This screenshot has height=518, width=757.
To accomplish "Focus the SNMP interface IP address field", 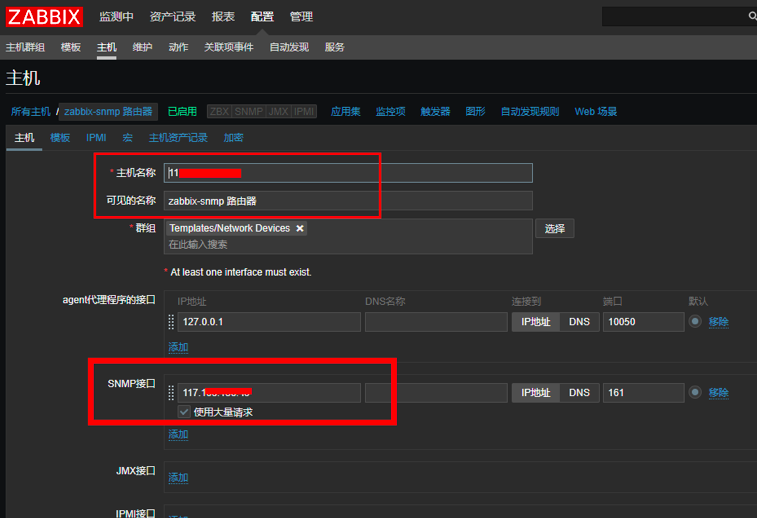I will (269, 393).
